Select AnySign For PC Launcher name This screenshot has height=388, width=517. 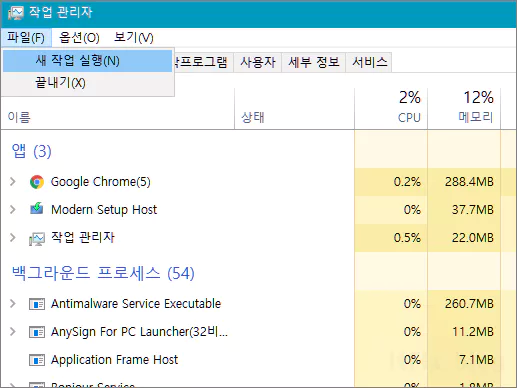click(139, 332)
